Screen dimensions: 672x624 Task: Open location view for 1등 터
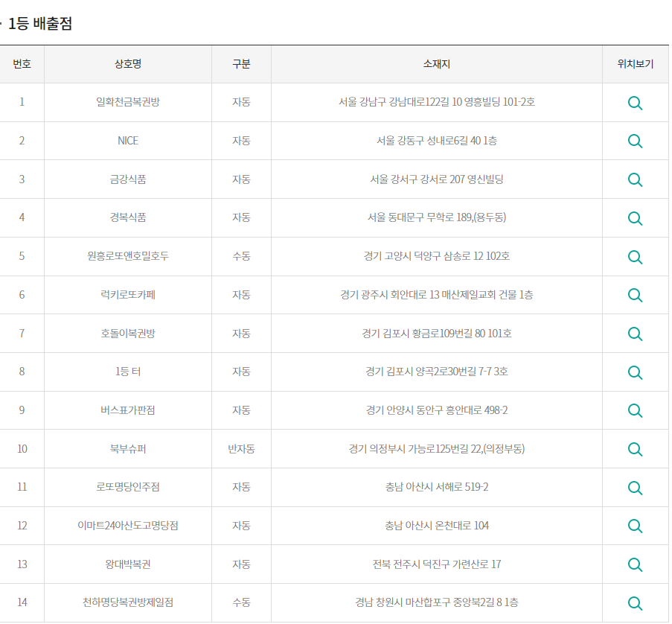[635, 372]
